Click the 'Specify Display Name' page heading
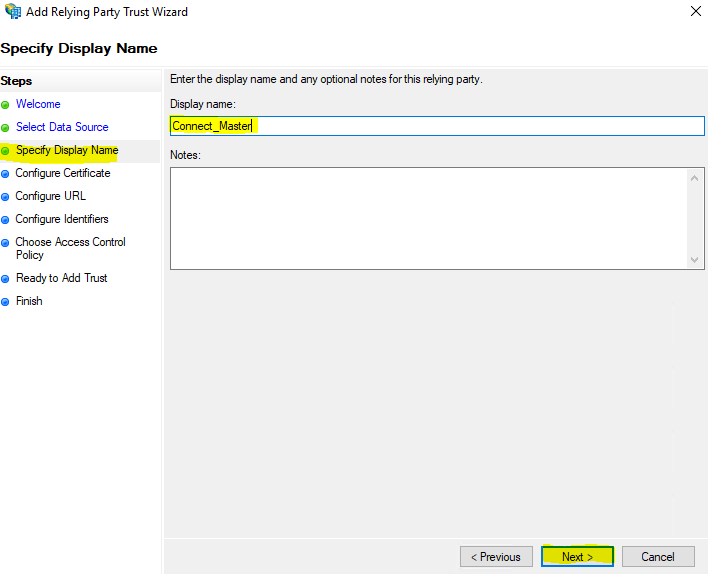Image resolution: width=708 pixels, height=574 pixels. tap(79, 48)
